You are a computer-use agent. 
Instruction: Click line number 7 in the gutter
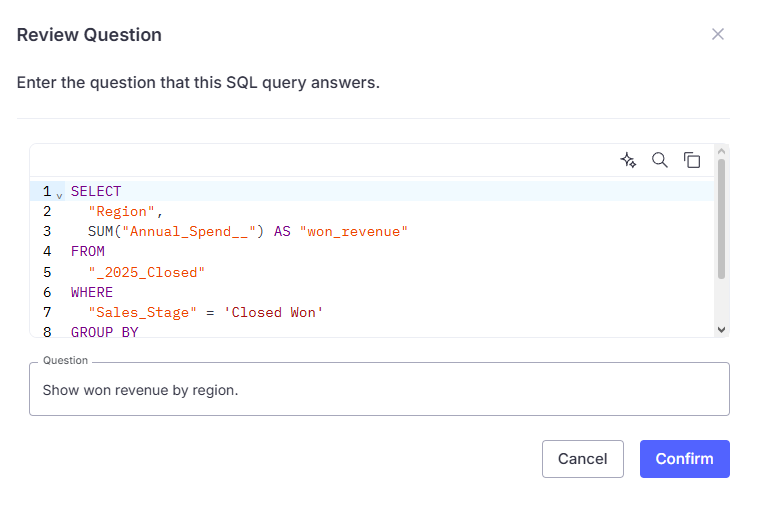pos(47,313)
